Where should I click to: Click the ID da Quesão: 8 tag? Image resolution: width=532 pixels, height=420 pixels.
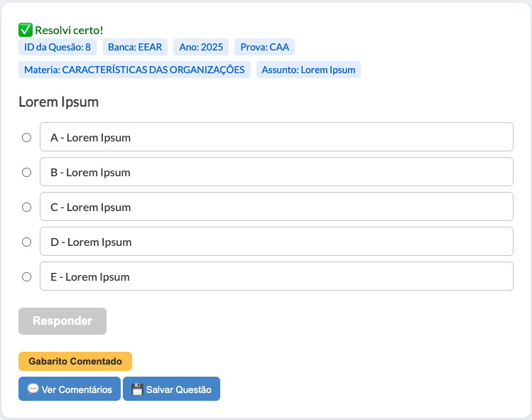click(58, 48)
